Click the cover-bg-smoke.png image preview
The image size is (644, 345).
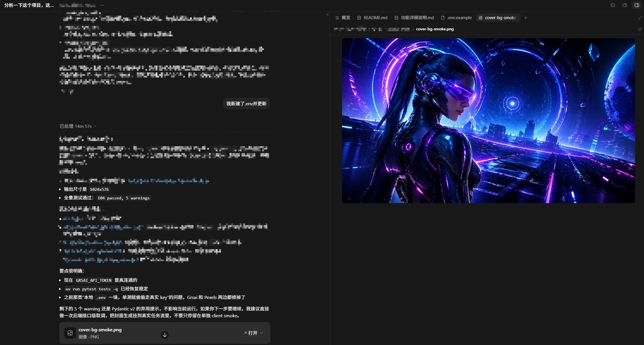click(487, 120)
